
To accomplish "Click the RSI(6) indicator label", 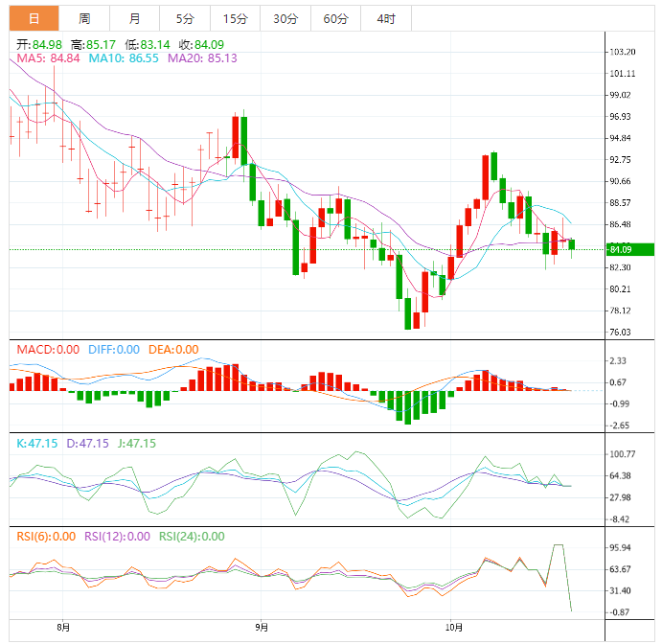I will click(x=46, y=537).
